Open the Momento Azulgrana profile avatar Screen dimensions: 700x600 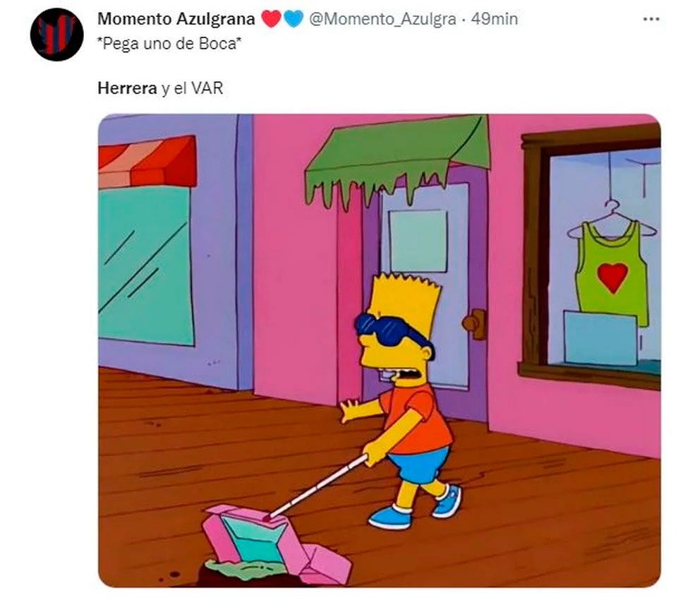(x=56, y=35)
